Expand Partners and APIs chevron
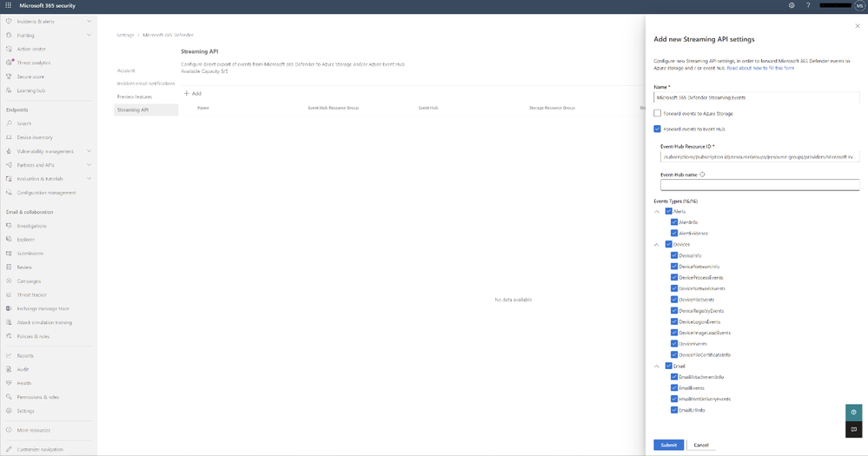Screen dimensions: 868x456 (89, 165)
